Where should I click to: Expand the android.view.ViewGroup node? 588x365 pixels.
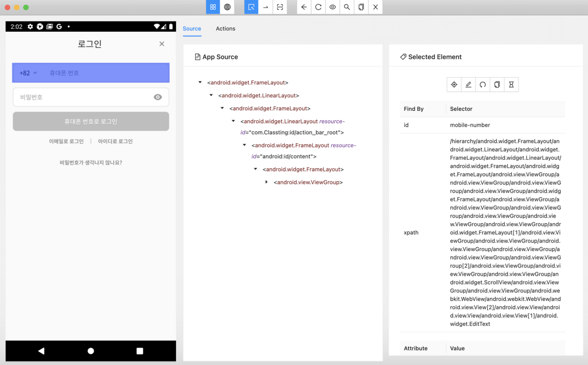(266, 182)
